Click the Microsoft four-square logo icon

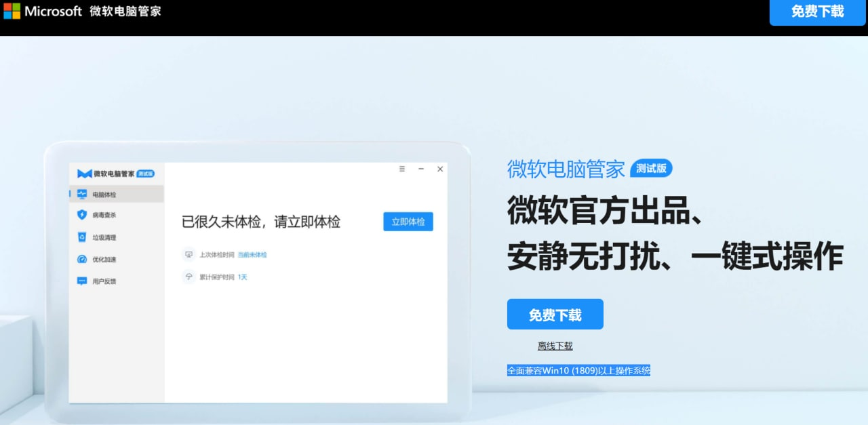tap(12, 11)
